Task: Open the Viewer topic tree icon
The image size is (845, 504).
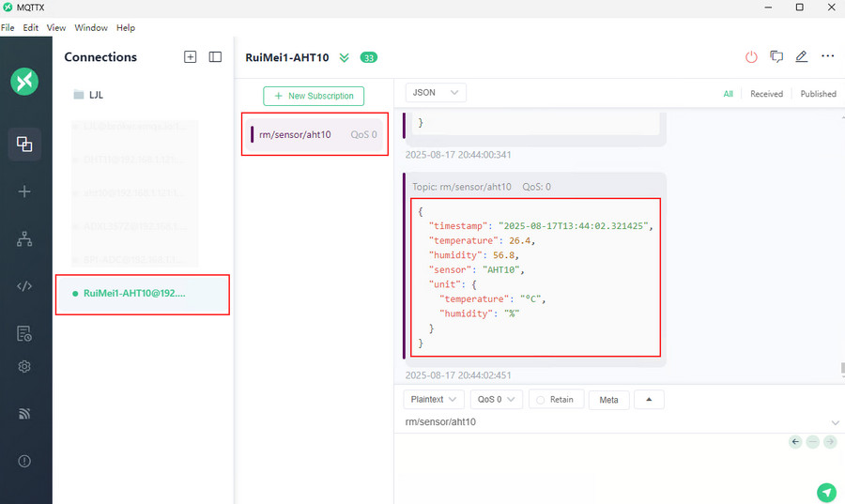Action: tap(24, 239)
